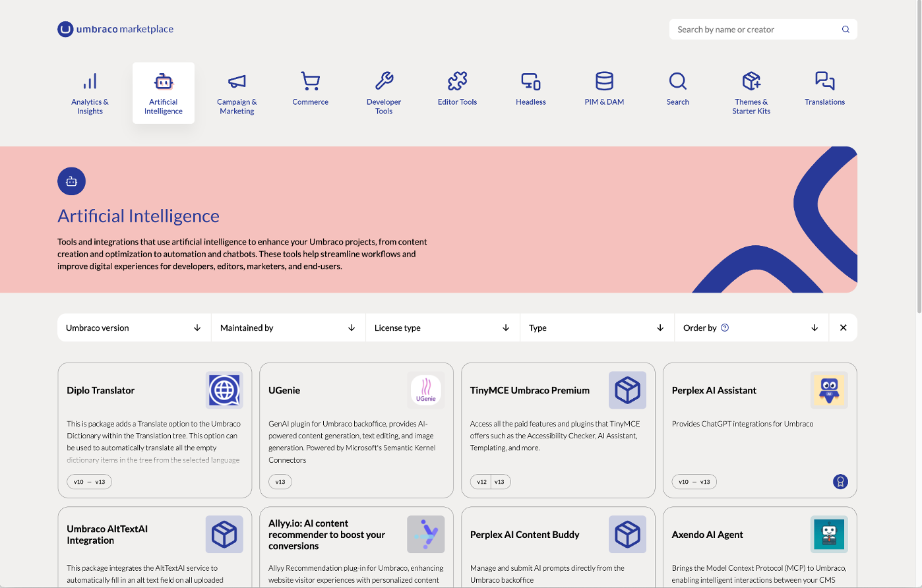The image size is (922, 588).
Task: Open the PIM & DAM category label
Action: pos(604,102)
